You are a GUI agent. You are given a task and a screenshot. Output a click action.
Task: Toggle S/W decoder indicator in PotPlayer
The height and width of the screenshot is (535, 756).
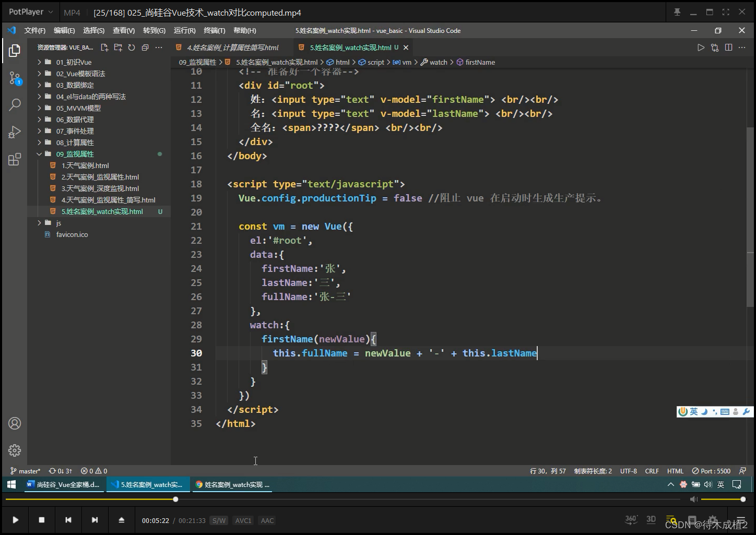coord(219,520)
